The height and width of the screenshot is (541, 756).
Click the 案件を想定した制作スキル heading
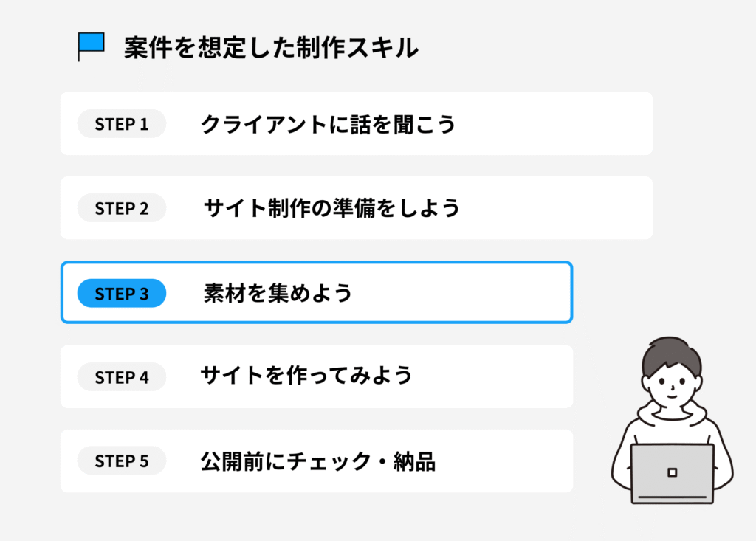271,48
